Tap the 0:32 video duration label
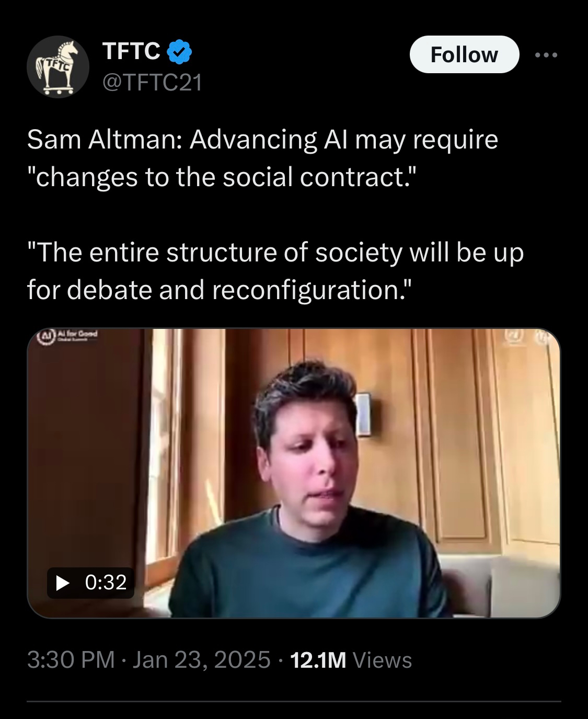 (x=106, y=583)
